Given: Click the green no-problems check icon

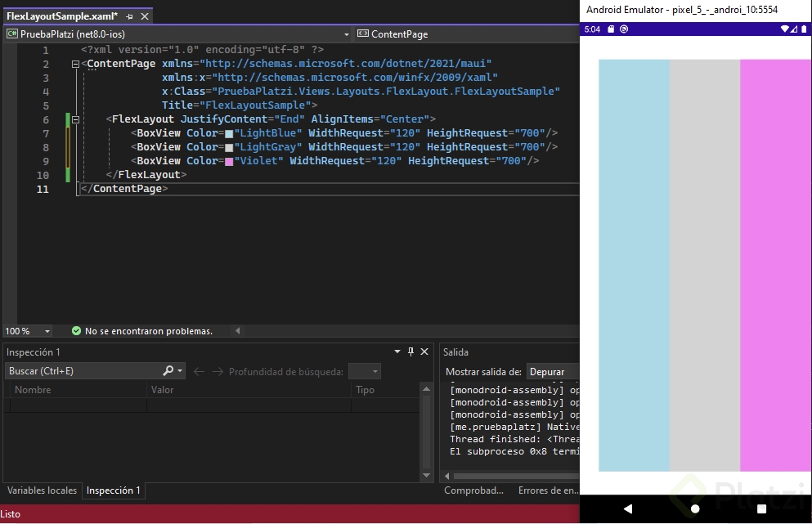Looking at the screenshot, I should (76, 331).
